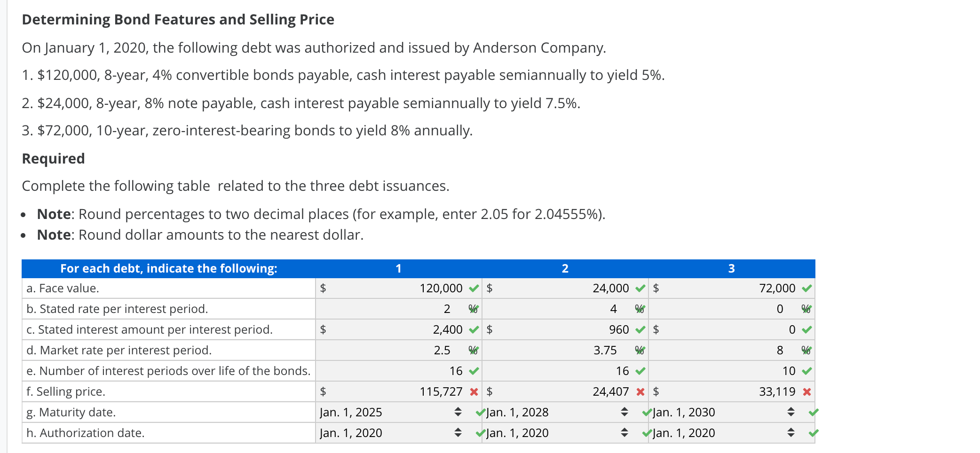
Task: Click the percent icon in debt 1 stated rate cell
Action: [x=472, y=309]
